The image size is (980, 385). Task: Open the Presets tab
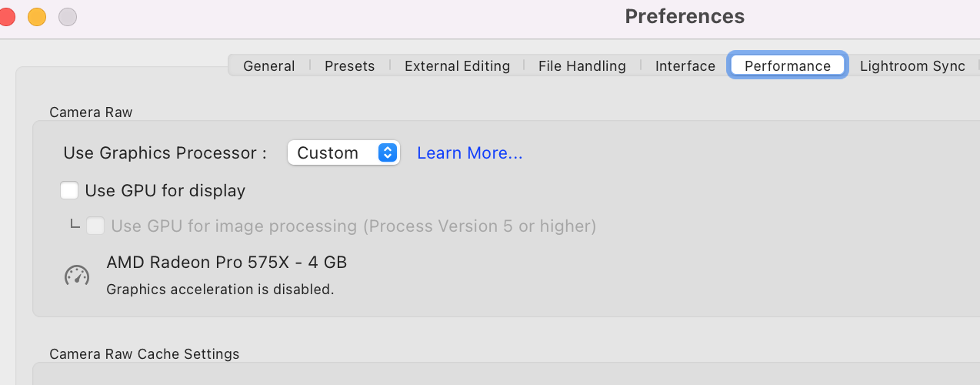pos(349,65)
